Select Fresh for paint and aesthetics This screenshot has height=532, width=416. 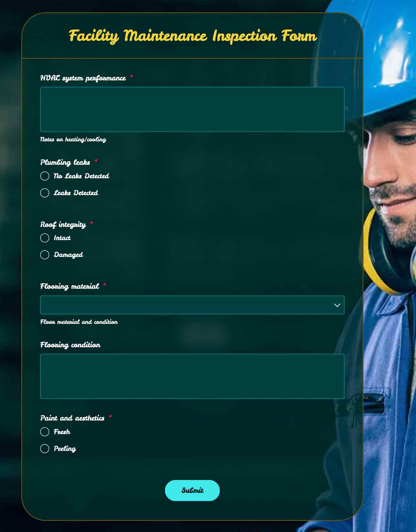[x=45, y=432]
